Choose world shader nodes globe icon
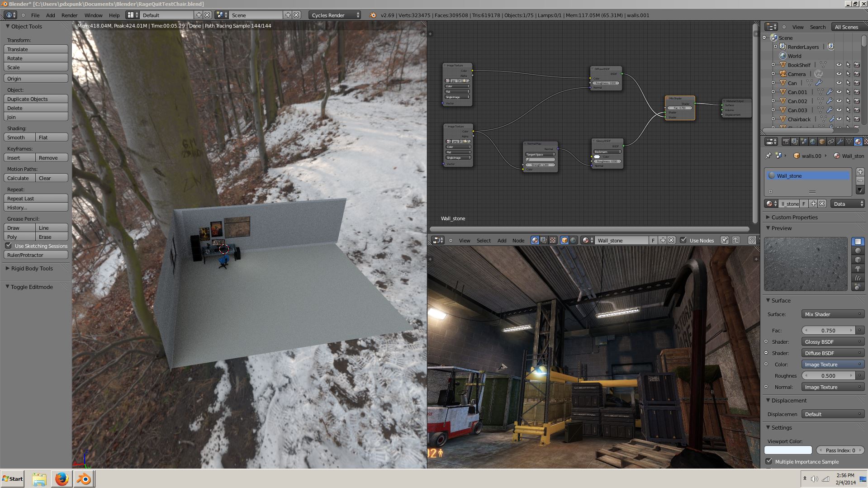868x488 pixels. click(573, 240)
